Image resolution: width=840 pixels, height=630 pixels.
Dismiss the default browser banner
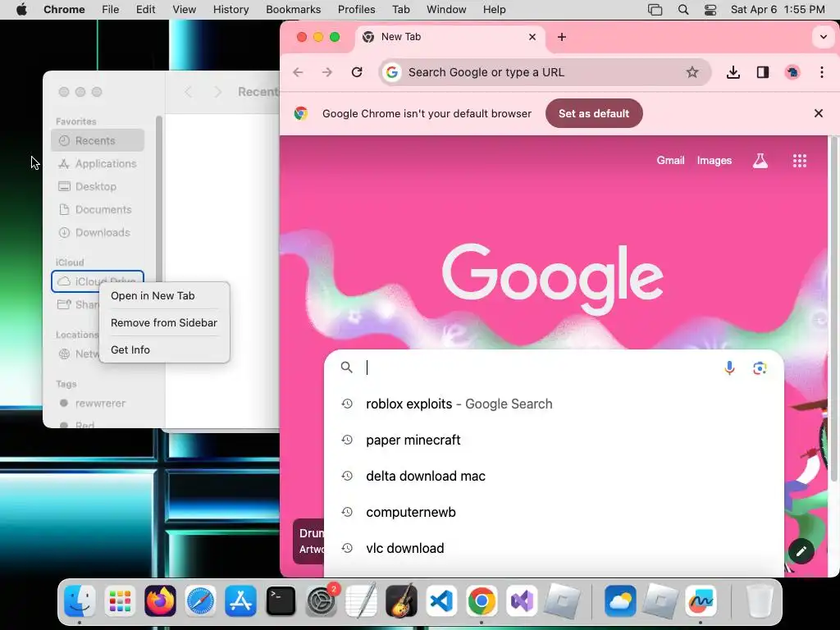click(x=818, y=113)
